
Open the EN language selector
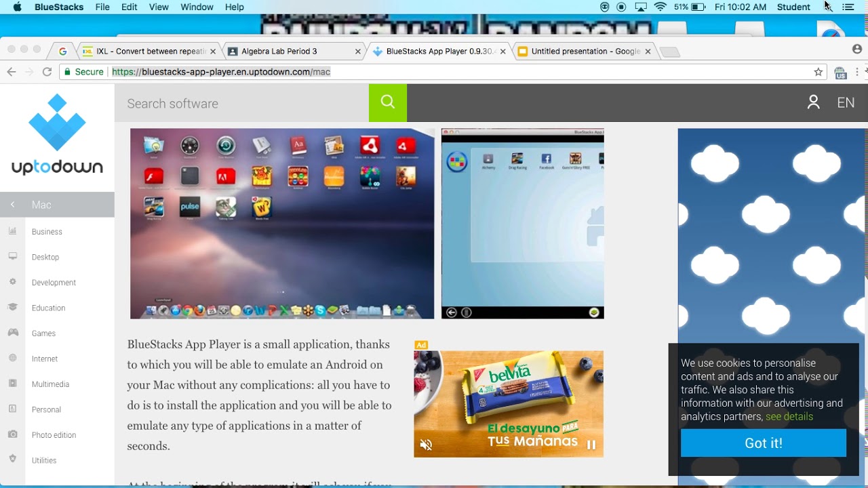[x=846, y=102]
